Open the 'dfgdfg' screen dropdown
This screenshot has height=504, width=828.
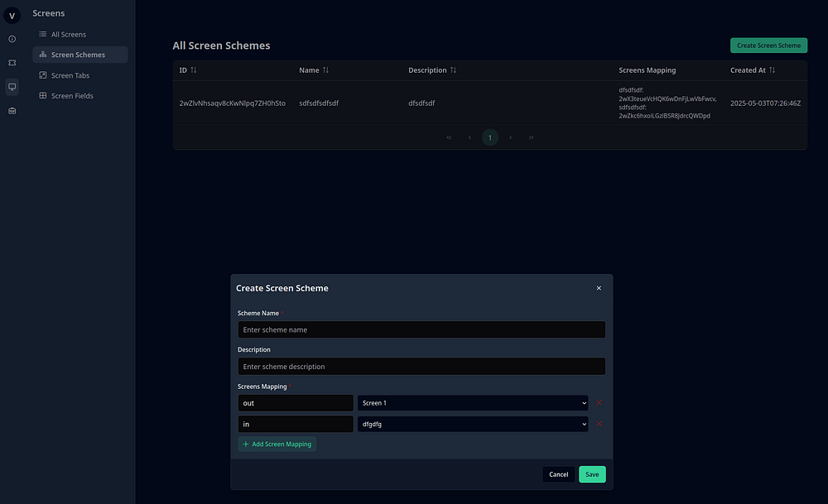[472, 424]
